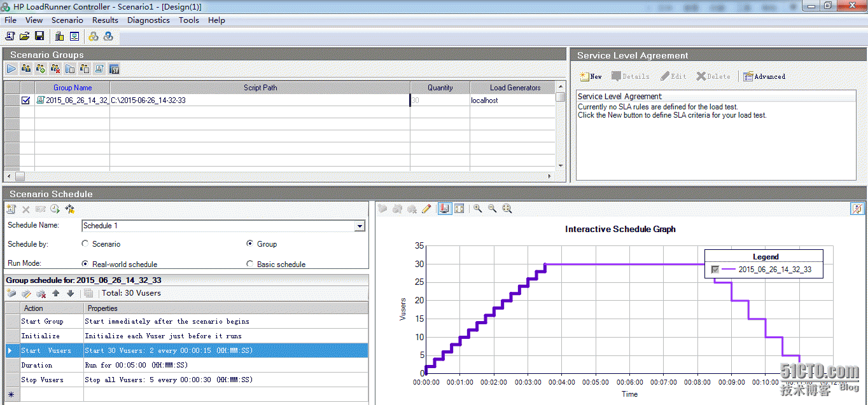Image resolution: width=868 pixels, height=405 pixels.
Task: Select the Duration action row
Action: tap(186, 365)
